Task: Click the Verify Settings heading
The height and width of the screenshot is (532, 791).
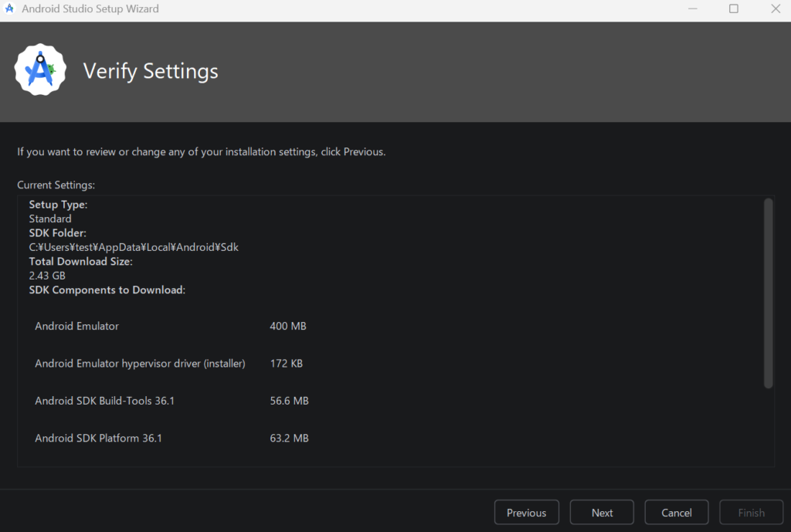Action: coord(151,71)
